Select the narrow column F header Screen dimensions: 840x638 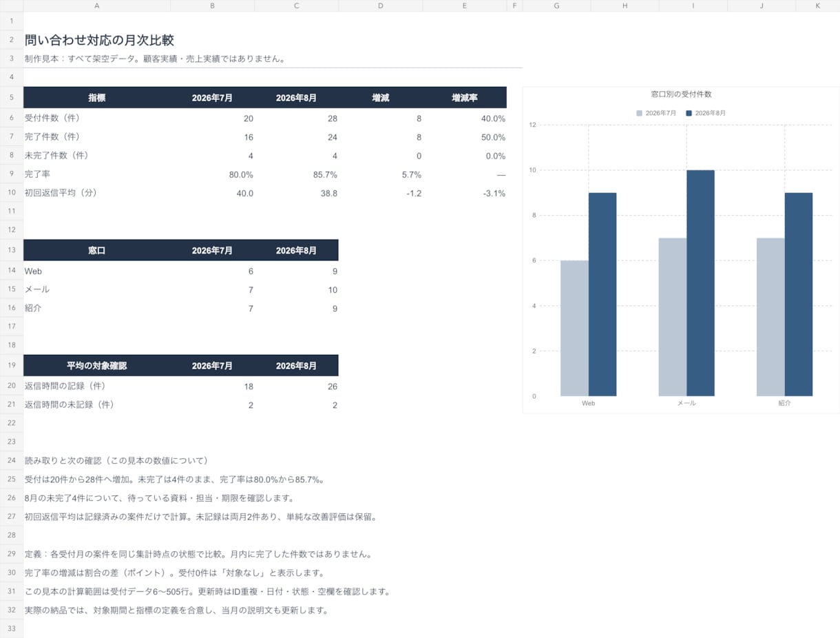(514, 6)
